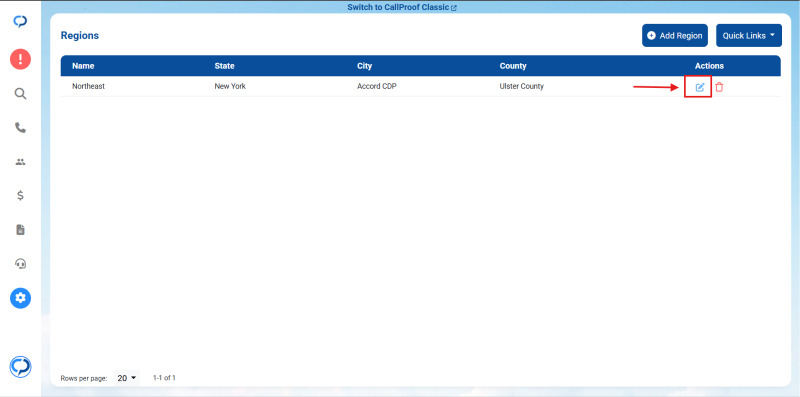Screen dimensions: 800x397
Task: Click the State column header
Action: pos(224,66)
